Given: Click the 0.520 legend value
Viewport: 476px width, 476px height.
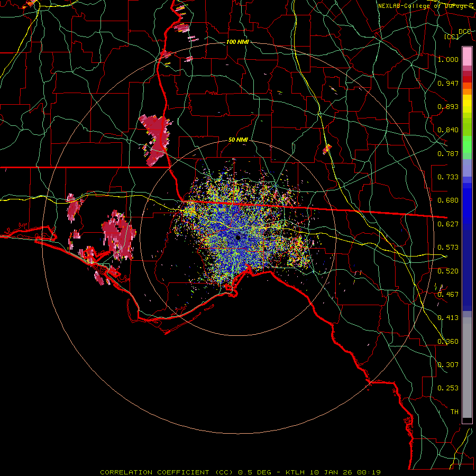Looking at the screenshot, I should point(448,271).
